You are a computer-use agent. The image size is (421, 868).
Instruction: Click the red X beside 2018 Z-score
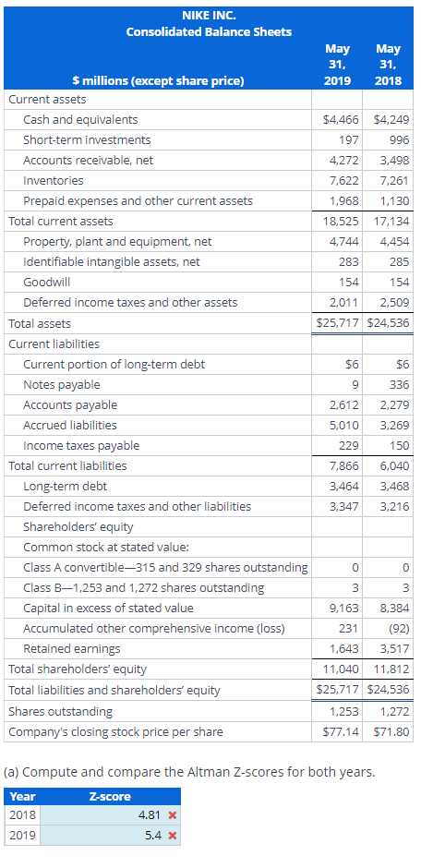[172, 815]
